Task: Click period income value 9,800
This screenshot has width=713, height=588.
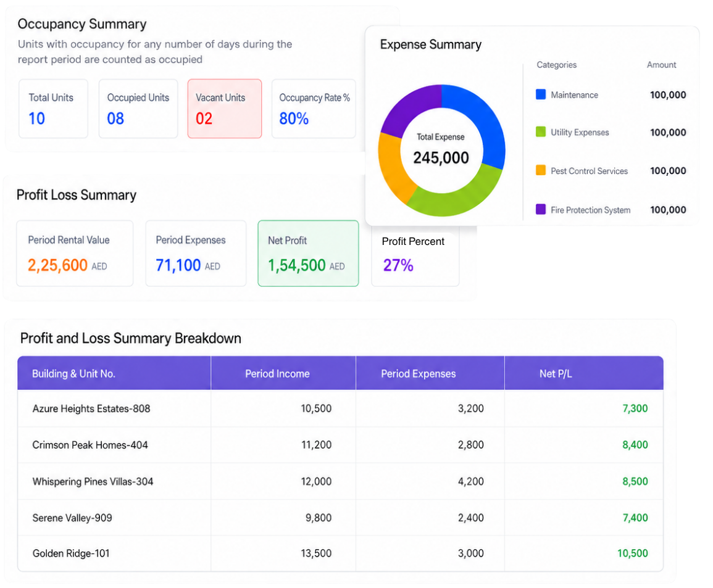Action: [319, 518]
